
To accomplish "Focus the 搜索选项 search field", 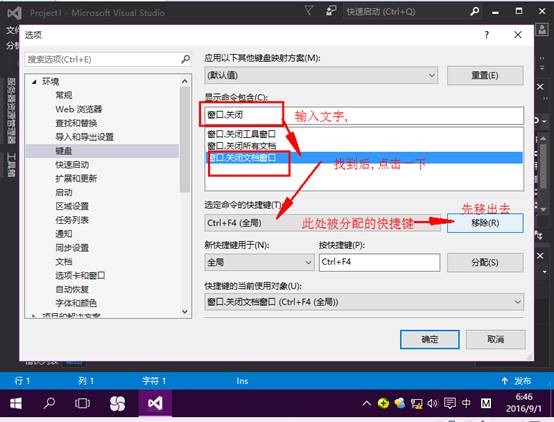I will [108, 59].
